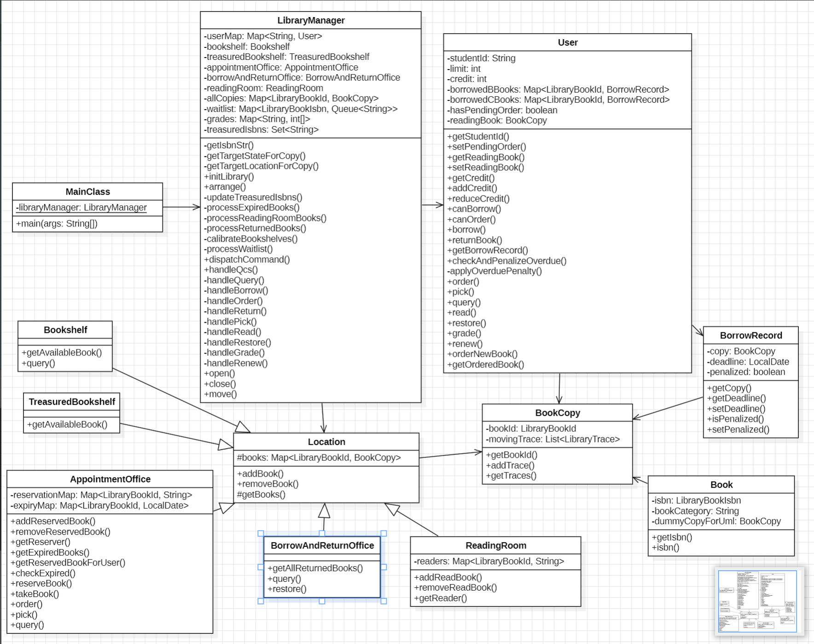Select the +getIsbn() method in Book
The width and height of the screenshot is (814, 644).
point(672,537)
